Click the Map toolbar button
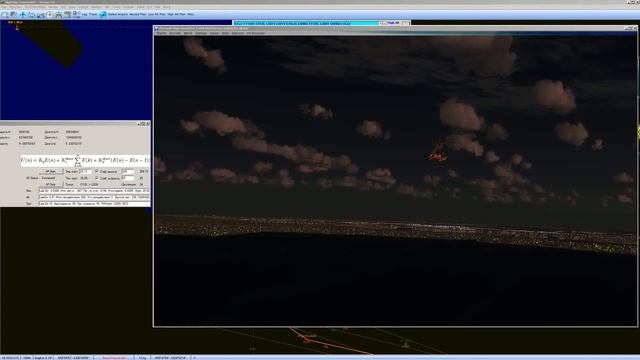Screen dimensions: 640x360 click(x=191, y=14)
